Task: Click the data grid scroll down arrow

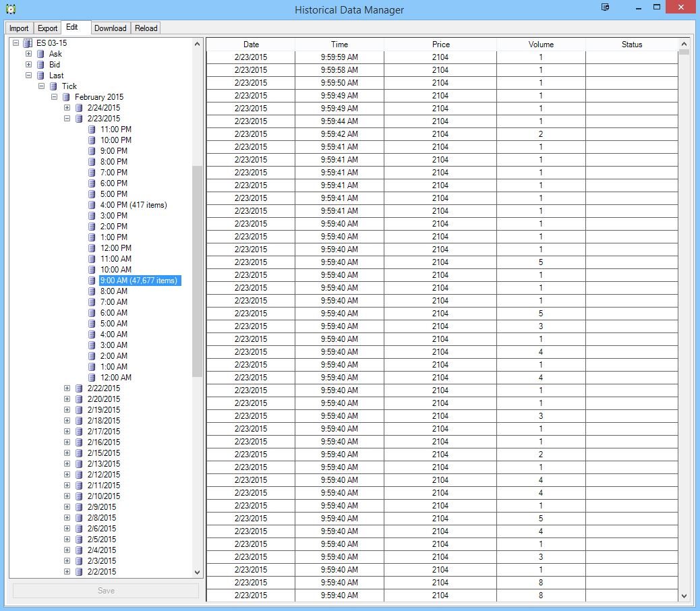Action: 684,595
